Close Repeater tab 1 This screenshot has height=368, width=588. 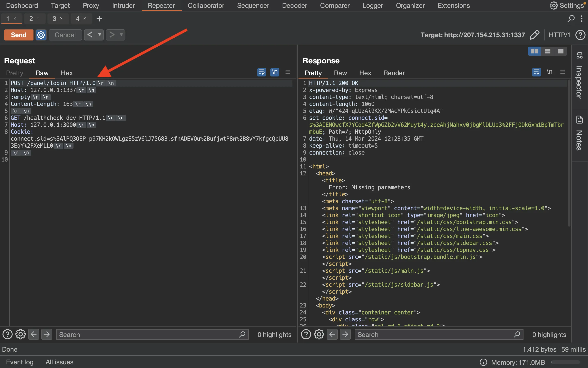point(15,18)
